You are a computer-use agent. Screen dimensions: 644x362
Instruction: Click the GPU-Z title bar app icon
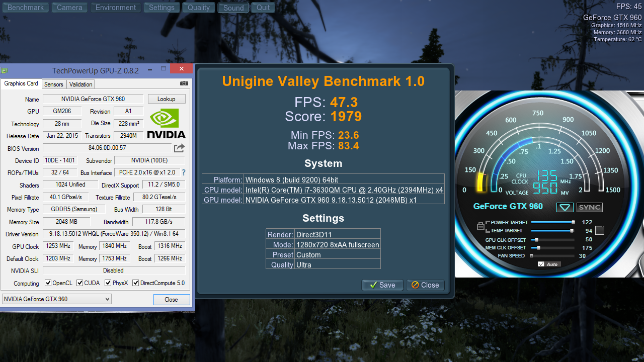[x=5, y=70]
